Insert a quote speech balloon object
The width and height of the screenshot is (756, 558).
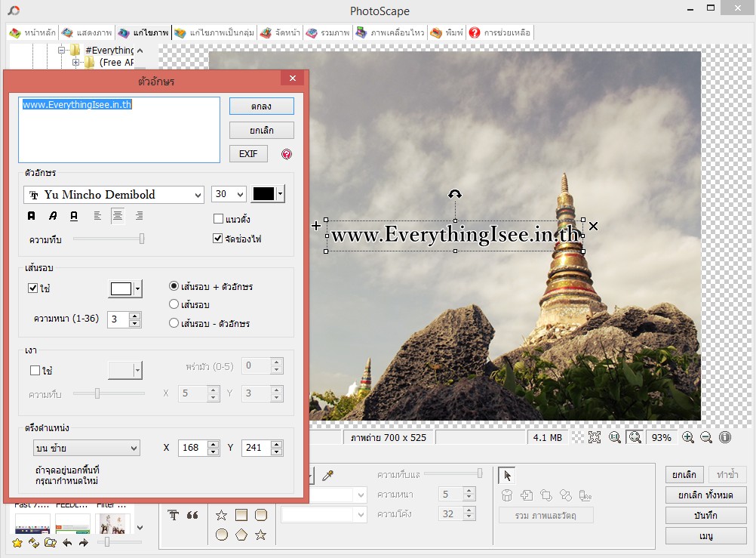click(192, 515)
